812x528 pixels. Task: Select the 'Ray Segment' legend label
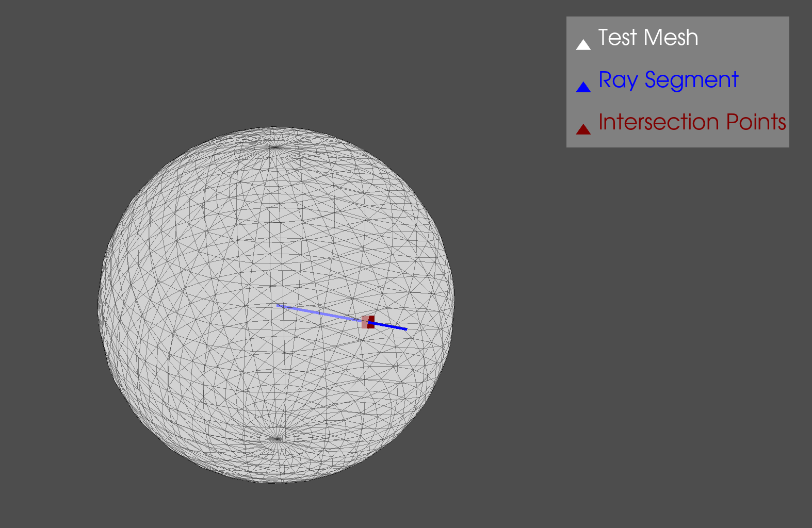coord(669,80)
